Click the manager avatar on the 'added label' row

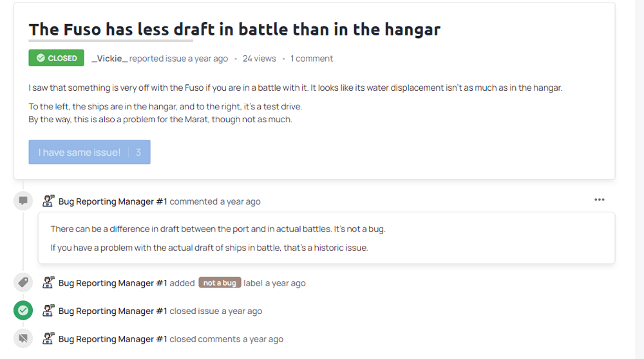48,282
